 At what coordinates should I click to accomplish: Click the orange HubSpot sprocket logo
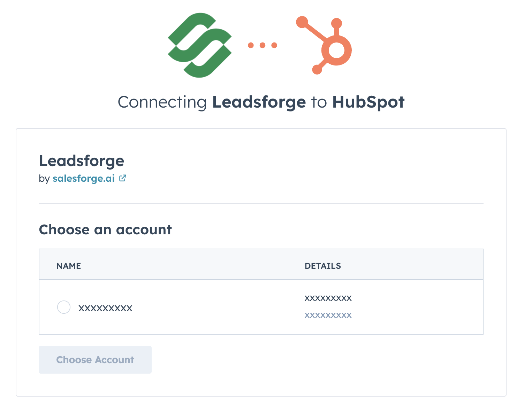324,45
